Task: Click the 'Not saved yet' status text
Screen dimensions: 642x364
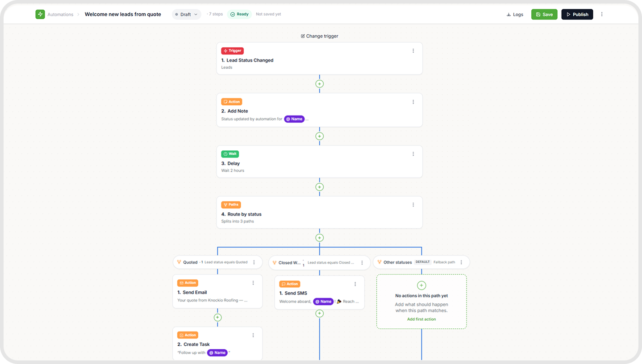Action: coord(268,14)
